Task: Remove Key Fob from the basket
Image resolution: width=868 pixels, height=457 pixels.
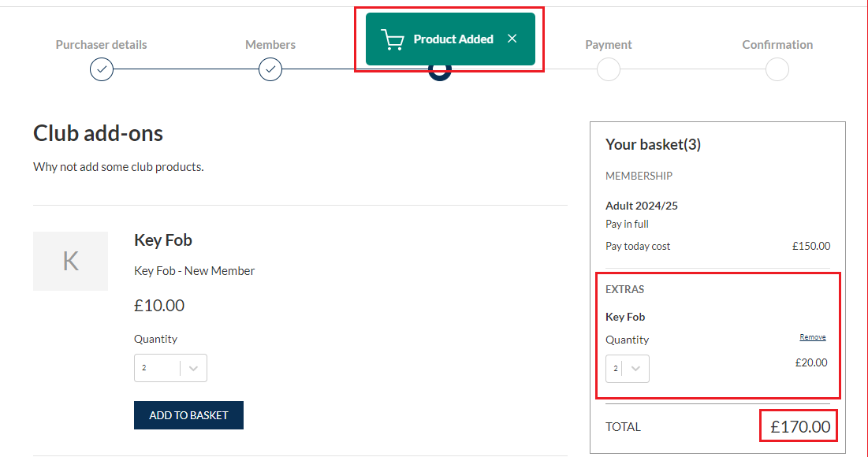Action: click(813, 337)
